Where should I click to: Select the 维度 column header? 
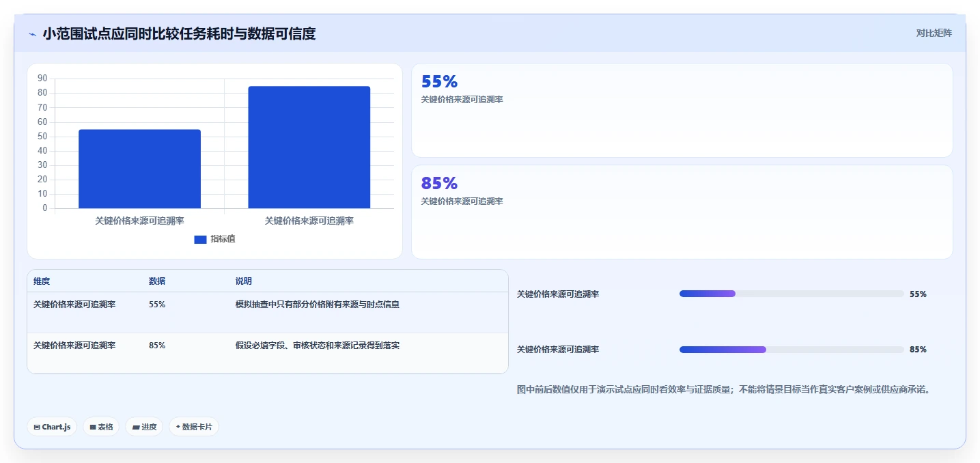[42, 281]
